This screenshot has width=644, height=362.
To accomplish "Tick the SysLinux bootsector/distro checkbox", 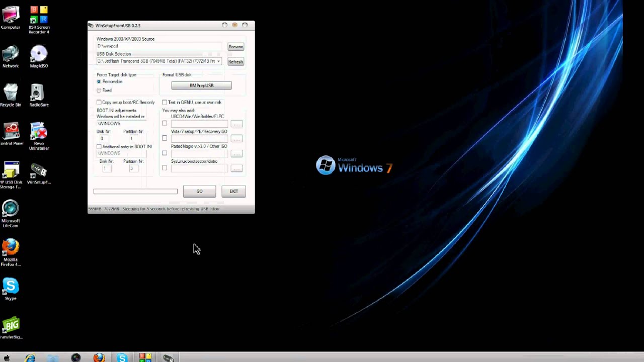I will (x=165, y=168).
